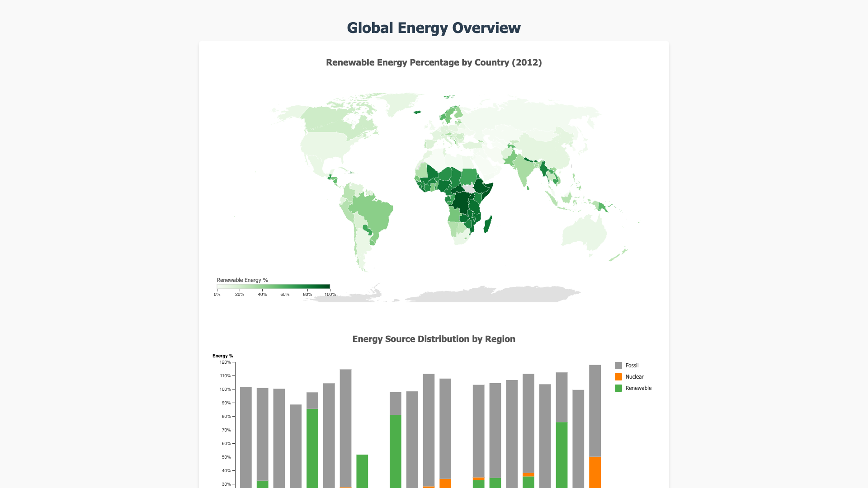Click the gray Fossil legend swatch
868x488 pixels.
(618, 366)
